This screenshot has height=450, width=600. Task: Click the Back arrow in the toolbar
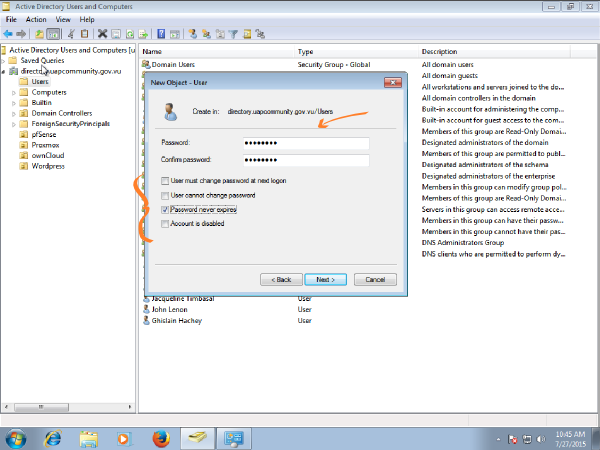point(8,34)
